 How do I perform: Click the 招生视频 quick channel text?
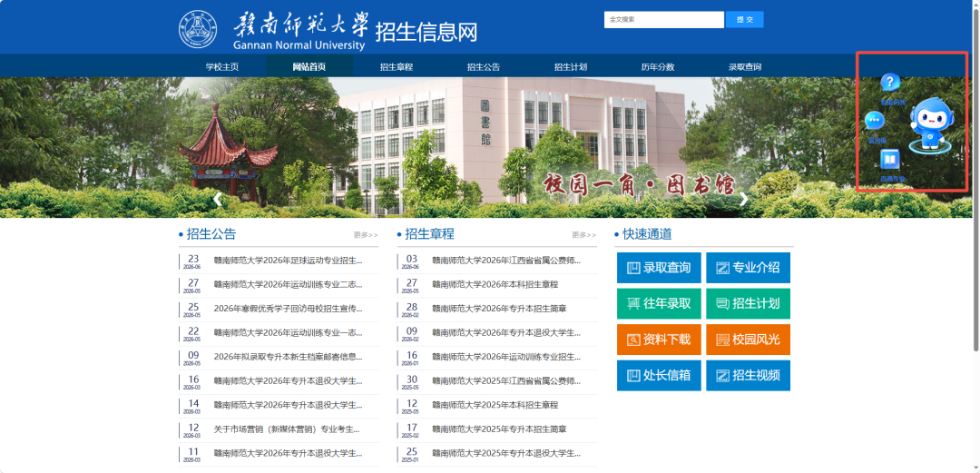(756, 376)
